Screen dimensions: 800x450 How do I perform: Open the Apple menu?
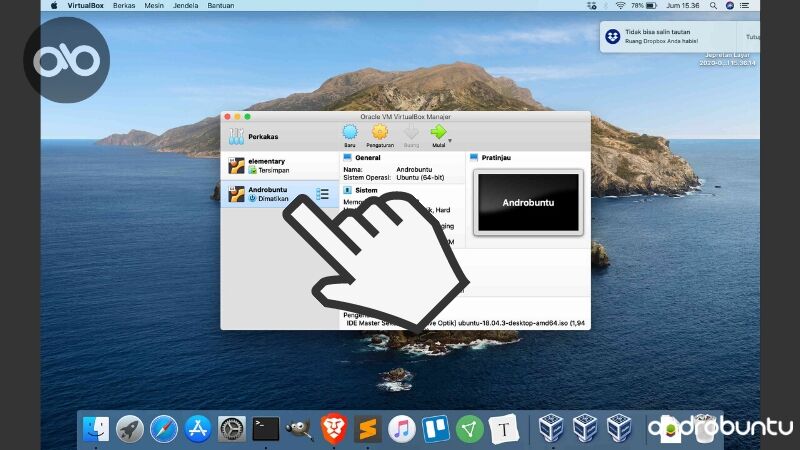tap(54, 6)
